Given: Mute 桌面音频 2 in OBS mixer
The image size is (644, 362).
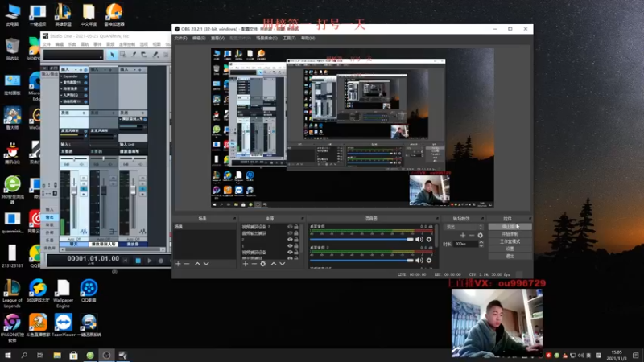Looking at the screenshot, I should [x=419, y=260].
